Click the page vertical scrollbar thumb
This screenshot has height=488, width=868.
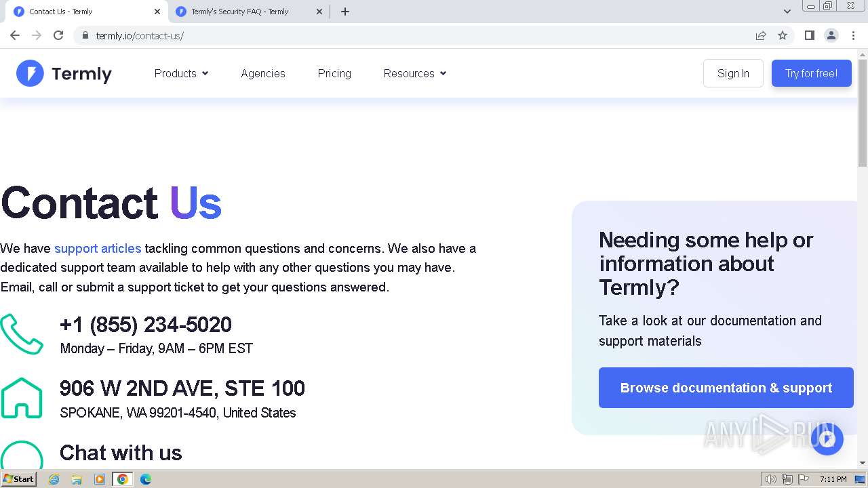pos(863,114)
